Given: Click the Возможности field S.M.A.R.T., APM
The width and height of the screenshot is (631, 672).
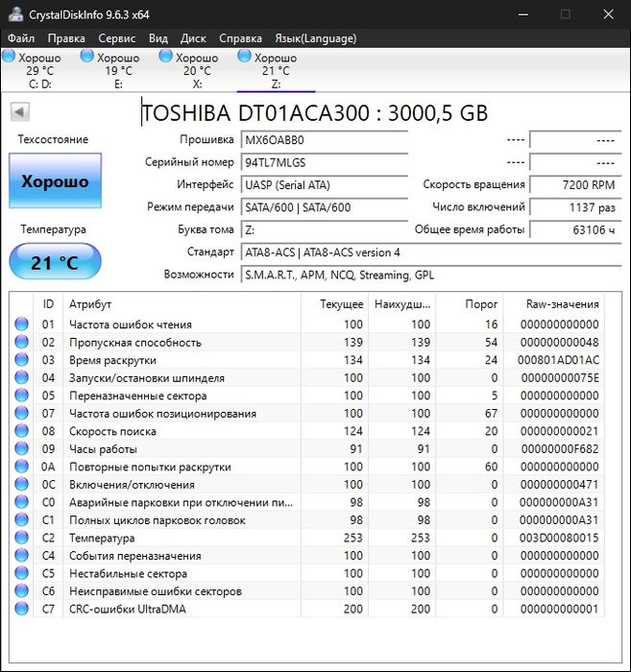Looking at the screenshot, I should (431, 275).
